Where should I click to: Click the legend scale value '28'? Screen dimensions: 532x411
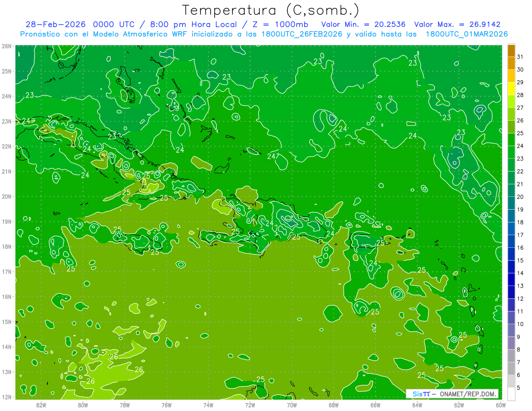(520, 95)
